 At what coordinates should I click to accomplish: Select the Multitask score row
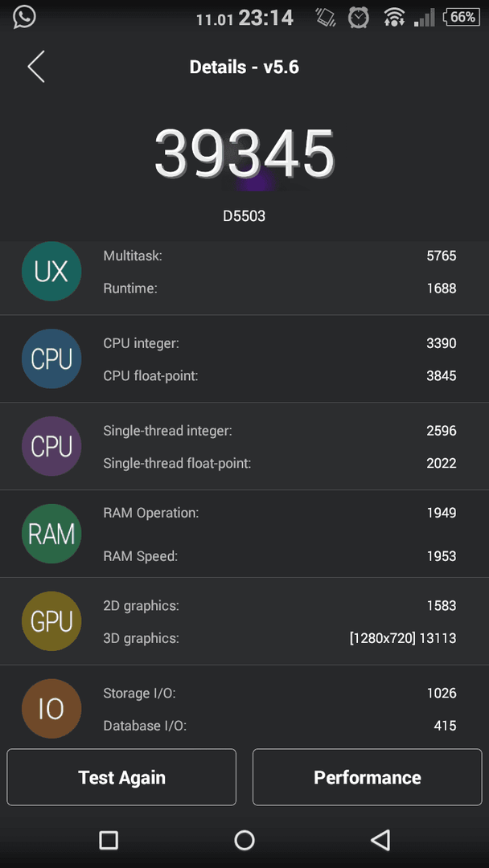click(280, 256)
